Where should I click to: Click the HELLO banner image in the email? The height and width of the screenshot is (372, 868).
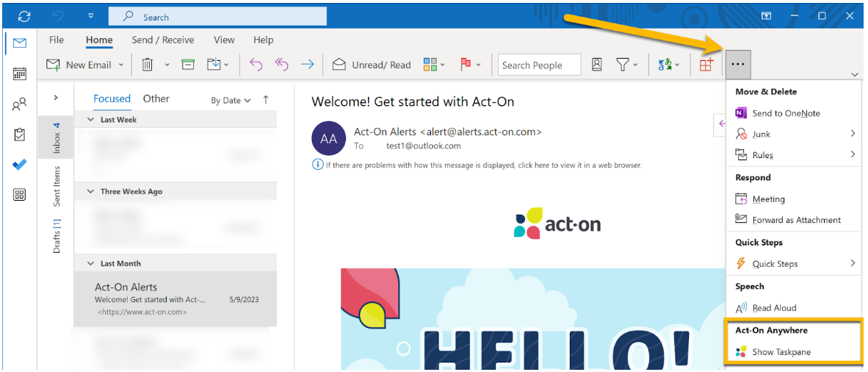coord(532,319)
